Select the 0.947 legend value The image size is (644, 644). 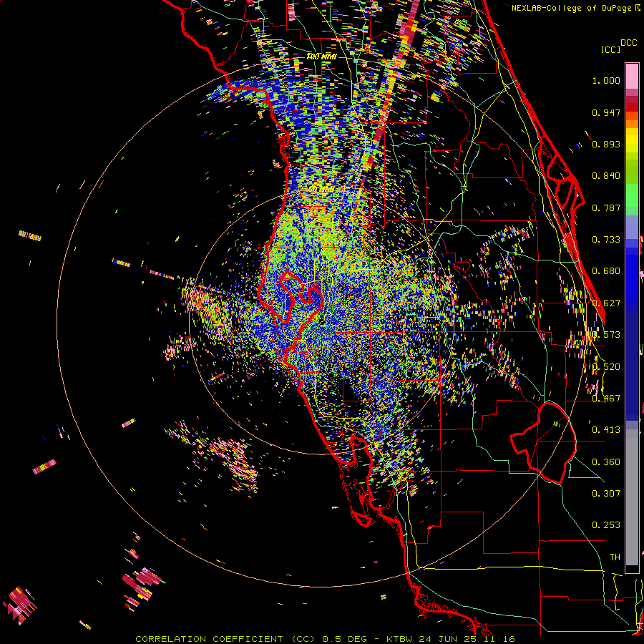click(606, 112)
